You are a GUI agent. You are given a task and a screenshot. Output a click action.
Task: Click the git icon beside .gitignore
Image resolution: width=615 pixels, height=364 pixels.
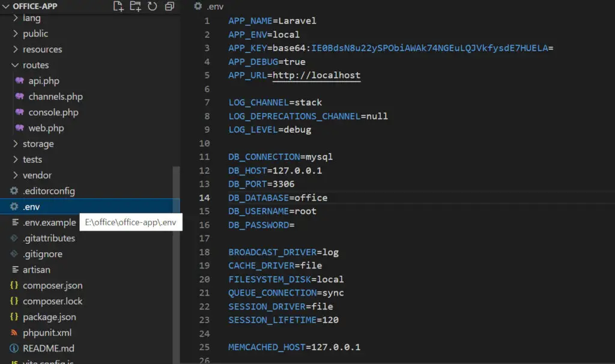(x=14, y=253)
